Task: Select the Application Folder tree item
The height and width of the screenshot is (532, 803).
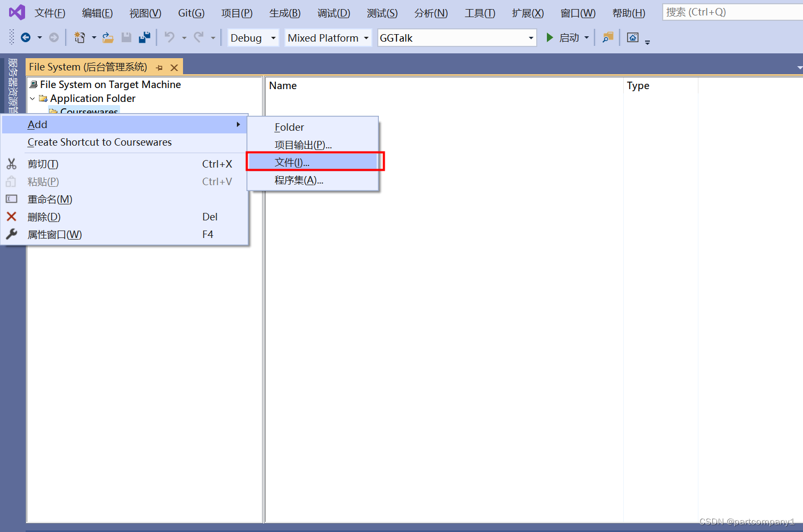Action: click(93, 98)
